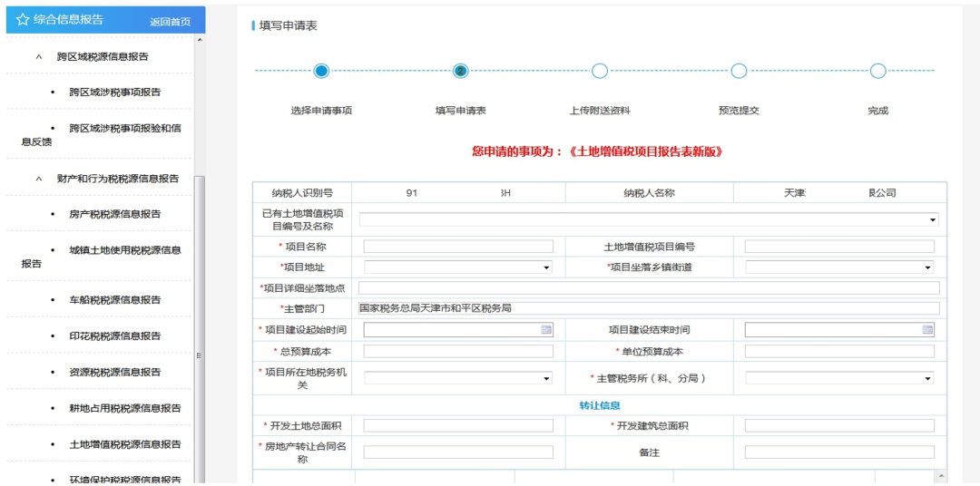980x486 pixels.
Task: Open 土地增值税税源信息报告 menu item
Action: coord(125,445)
